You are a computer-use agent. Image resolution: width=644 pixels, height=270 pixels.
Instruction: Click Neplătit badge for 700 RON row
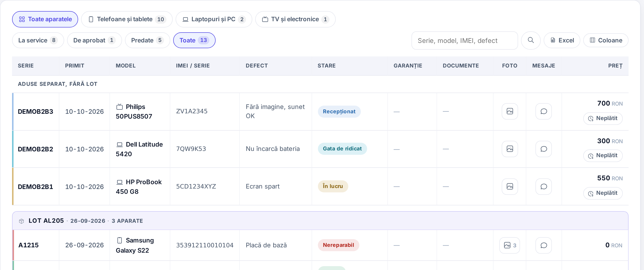603,118
